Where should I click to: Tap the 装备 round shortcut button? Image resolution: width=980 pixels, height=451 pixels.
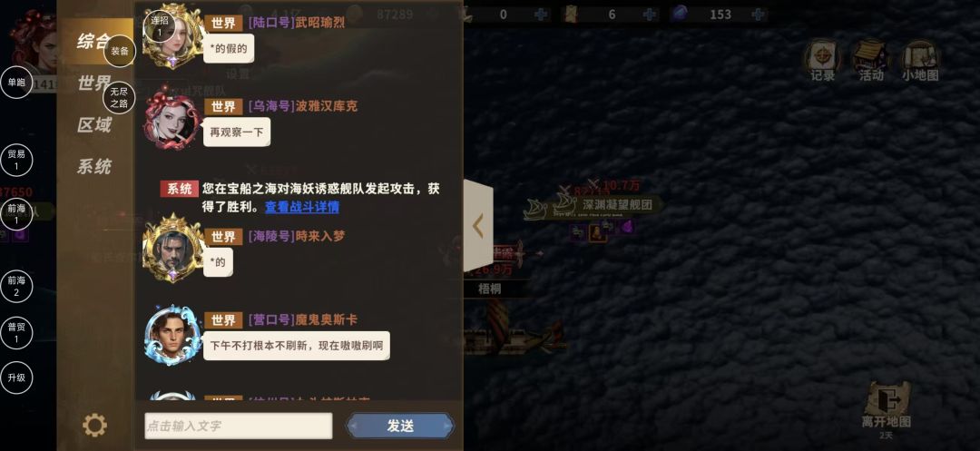(120, 51)
